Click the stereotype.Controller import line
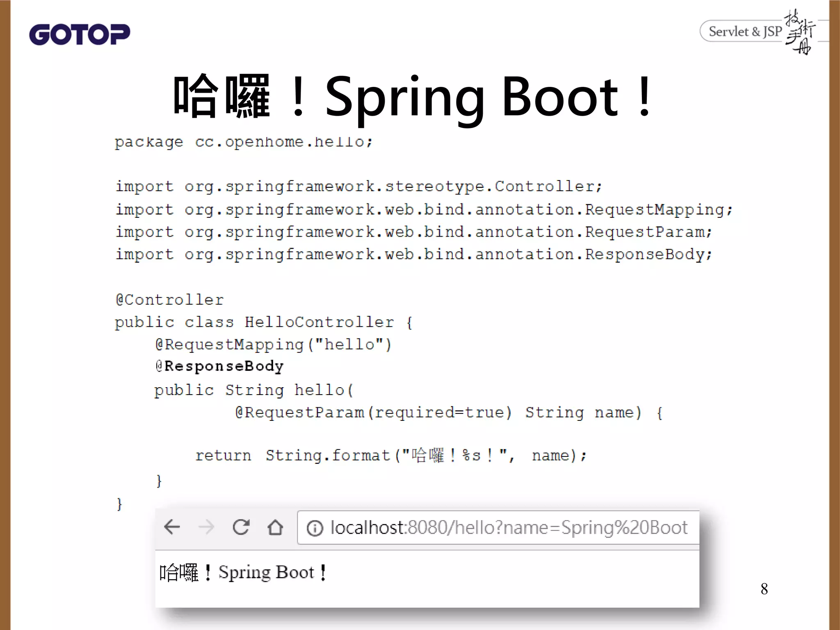The width and height of the screenshot is (840, 630). 358,187
